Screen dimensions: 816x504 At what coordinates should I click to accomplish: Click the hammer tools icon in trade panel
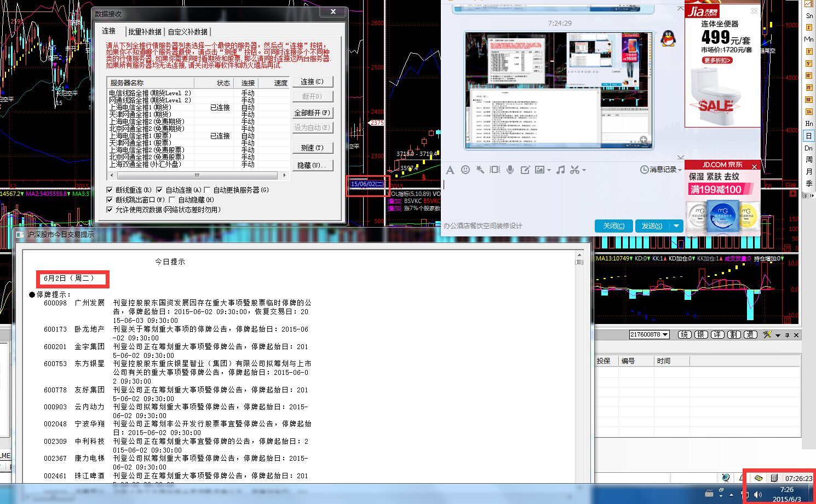point(767,334)
